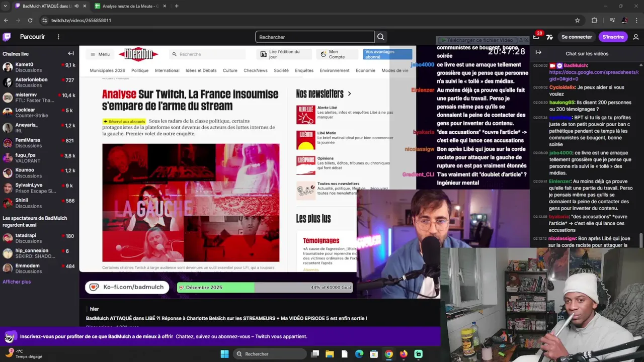Switch to the BadMulch ATTAQUÉ browser tab
This screenshot has height=362, width=644.
(x=51, y=6)
